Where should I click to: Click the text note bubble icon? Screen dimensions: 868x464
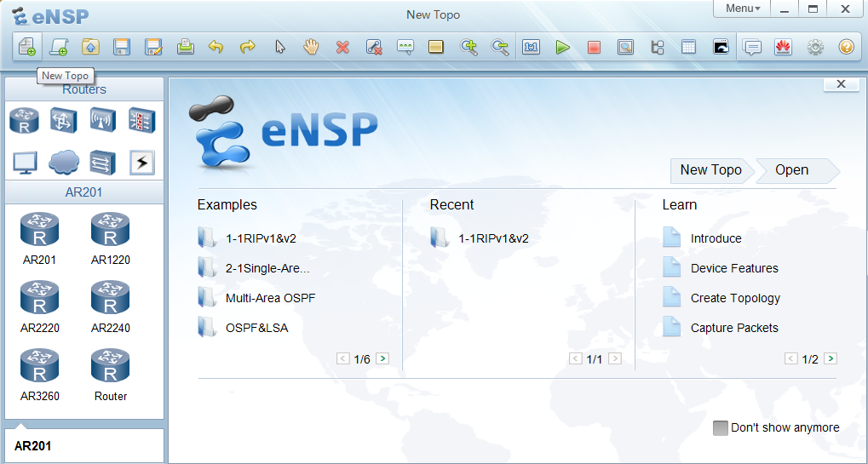[405, 47]
